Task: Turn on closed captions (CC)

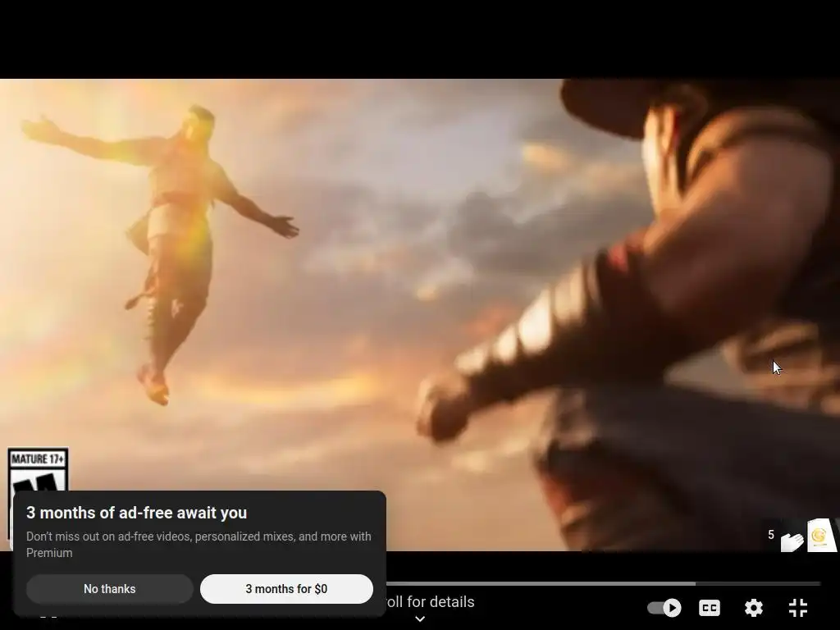Action: coord(710,608)
